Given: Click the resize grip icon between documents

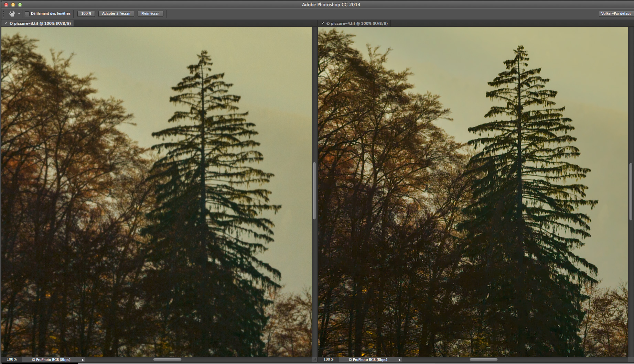Looking at the screenshot, I should pos(314,360).
